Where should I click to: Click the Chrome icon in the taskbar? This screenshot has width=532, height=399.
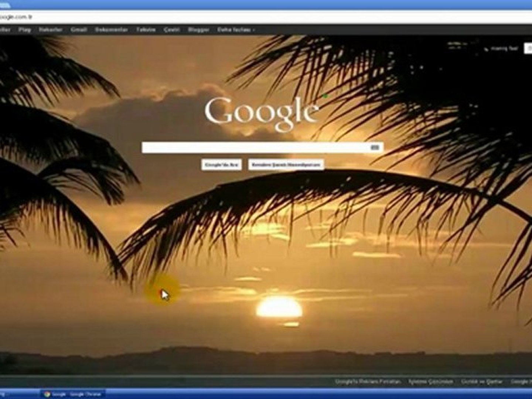47,394
